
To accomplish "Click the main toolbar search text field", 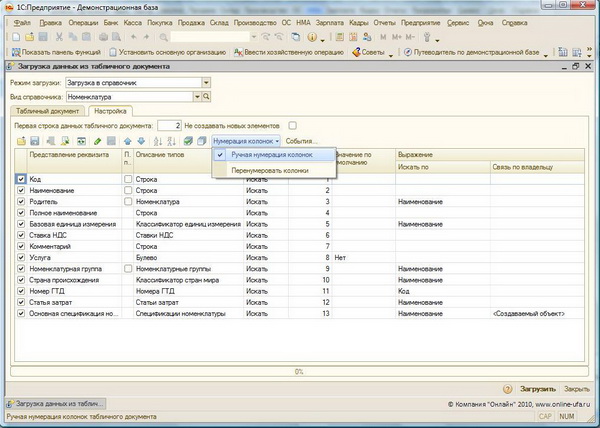I will (x=210, y=37).
